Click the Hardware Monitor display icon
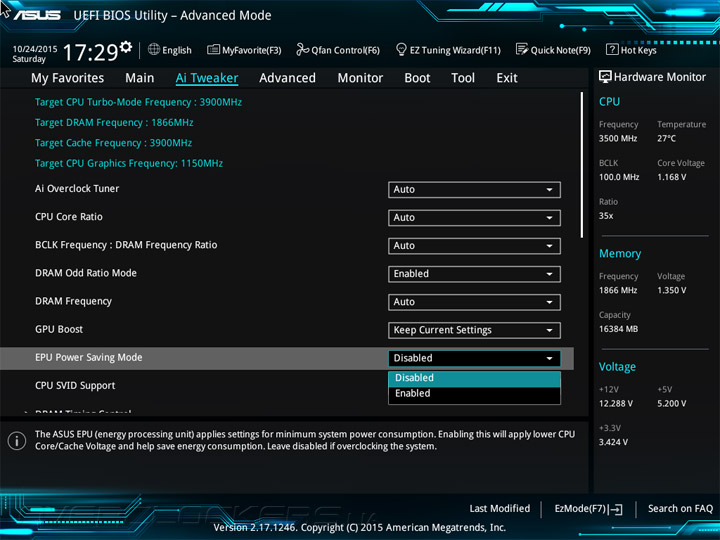 pyautogui.click(x=605, y=77)
